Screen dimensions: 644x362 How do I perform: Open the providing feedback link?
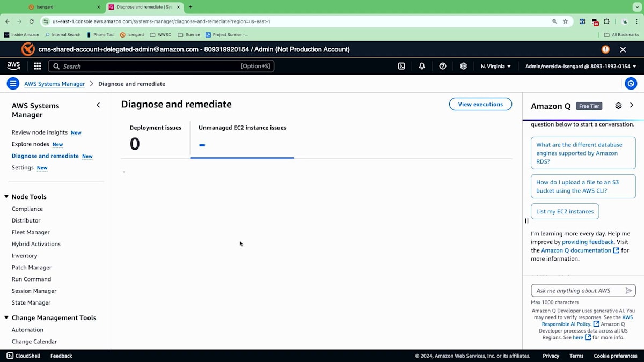588,242
